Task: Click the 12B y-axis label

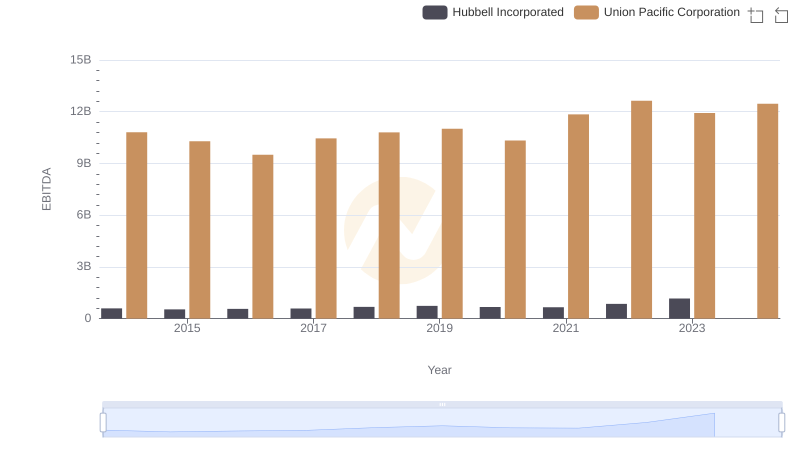Action: 81,111
